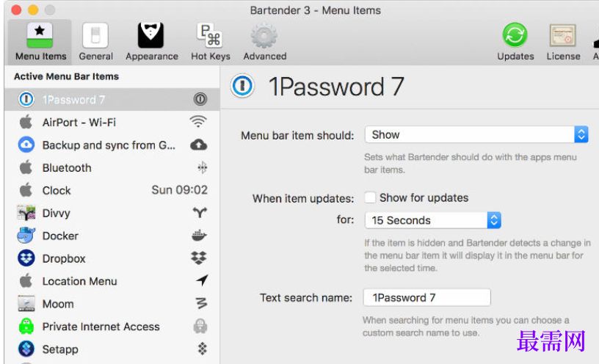The height and width of the screenshot is (364, 599).
Task: Select the Bluetooth item
Action: click(x=112, y=167)
